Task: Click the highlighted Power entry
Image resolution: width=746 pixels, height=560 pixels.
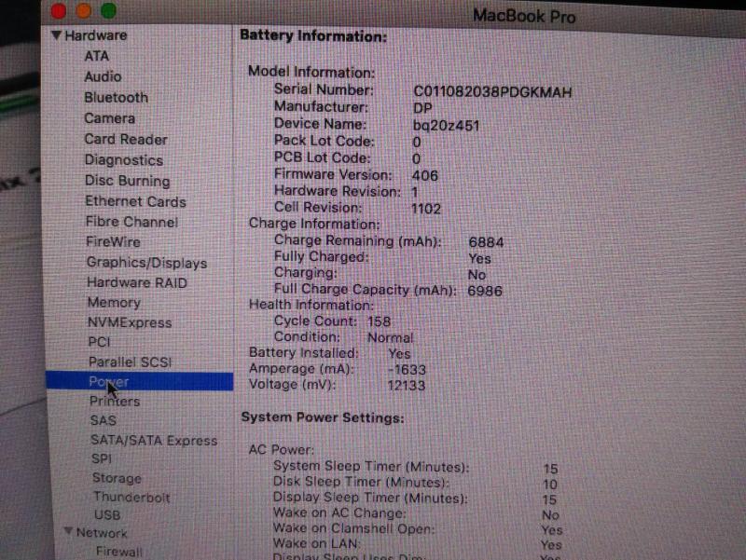Action: tap(139, 382)
